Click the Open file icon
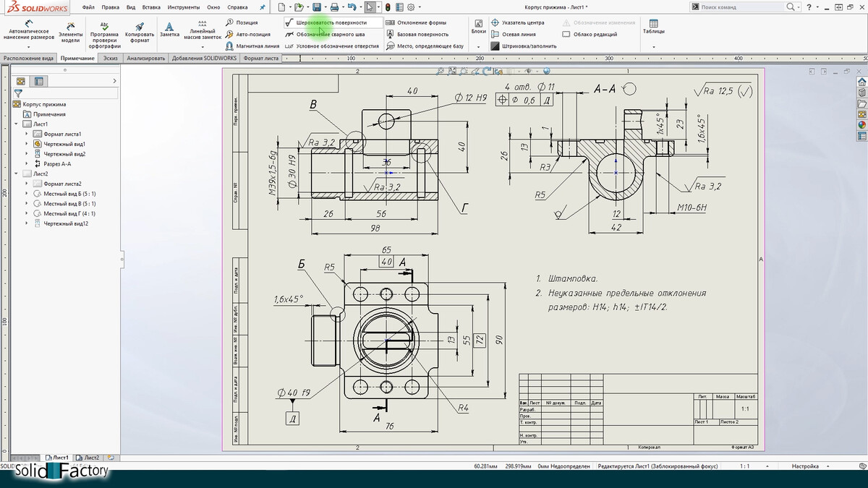This screenshot has height=488, width=868. 298,7
